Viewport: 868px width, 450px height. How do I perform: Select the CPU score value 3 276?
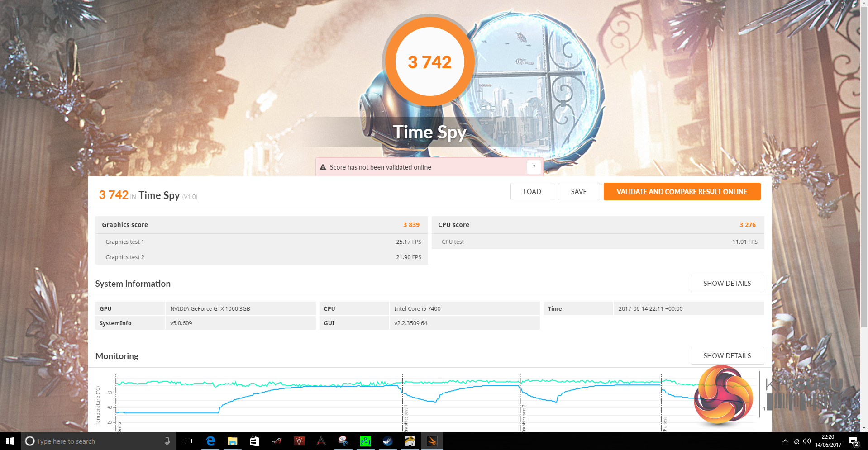click(748, 225)
